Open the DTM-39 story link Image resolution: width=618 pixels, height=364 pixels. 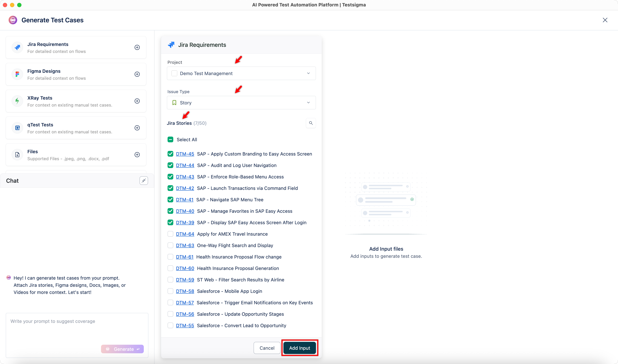point(185,222)
